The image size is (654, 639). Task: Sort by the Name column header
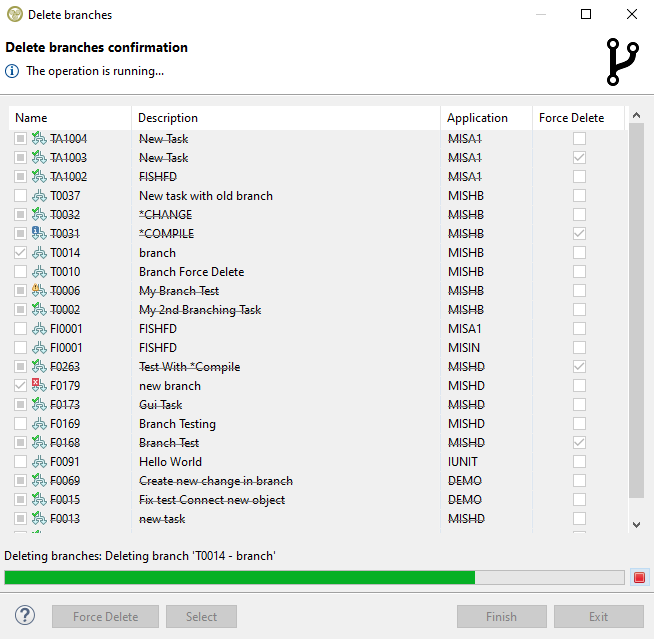pos(70,118)
